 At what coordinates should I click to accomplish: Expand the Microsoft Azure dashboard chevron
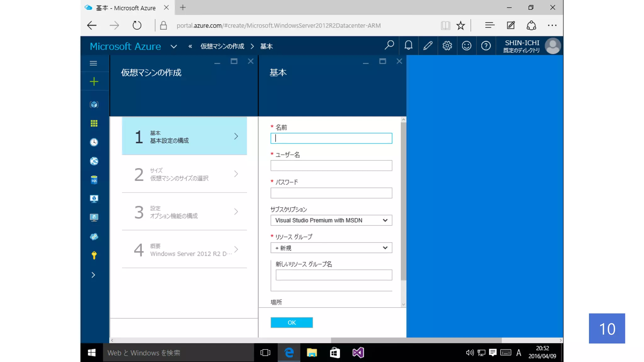pyautogui.click(x=174, y=47)
